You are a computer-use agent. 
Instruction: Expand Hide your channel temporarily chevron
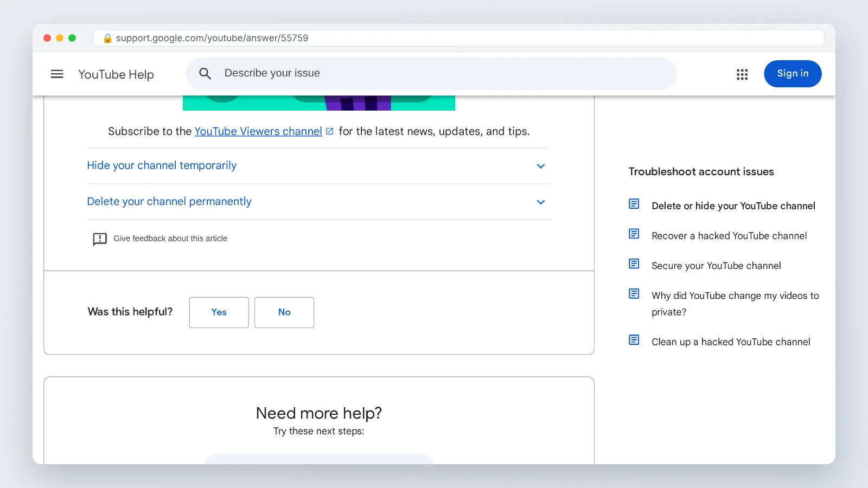541,166
